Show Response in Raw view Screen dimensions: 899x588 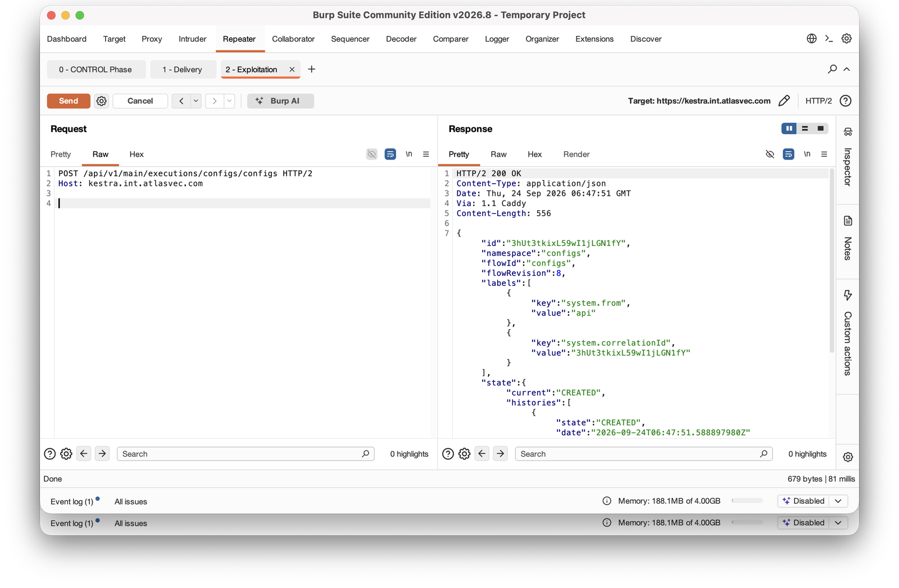[498, 154]
